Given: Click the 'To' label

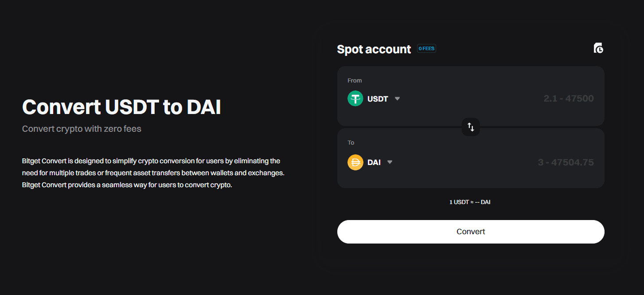Looking at the screenshot, I should tap(351, 143).
